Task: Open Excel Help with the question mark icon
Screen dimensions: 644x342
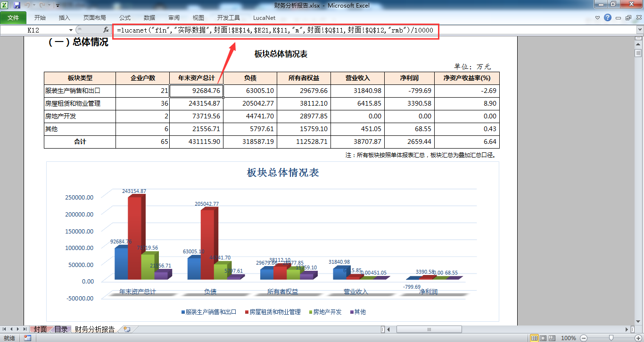Action: click(608, 18)
